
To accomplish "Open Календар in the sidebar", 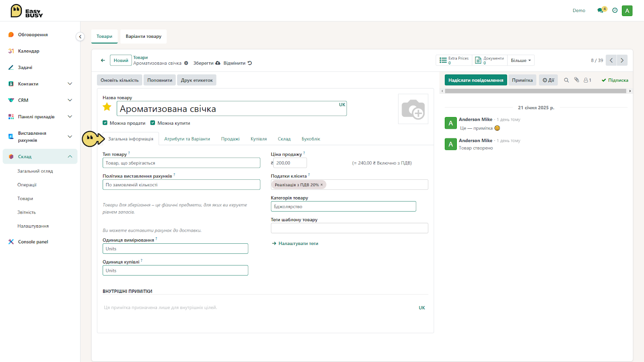I will point(29,51).
